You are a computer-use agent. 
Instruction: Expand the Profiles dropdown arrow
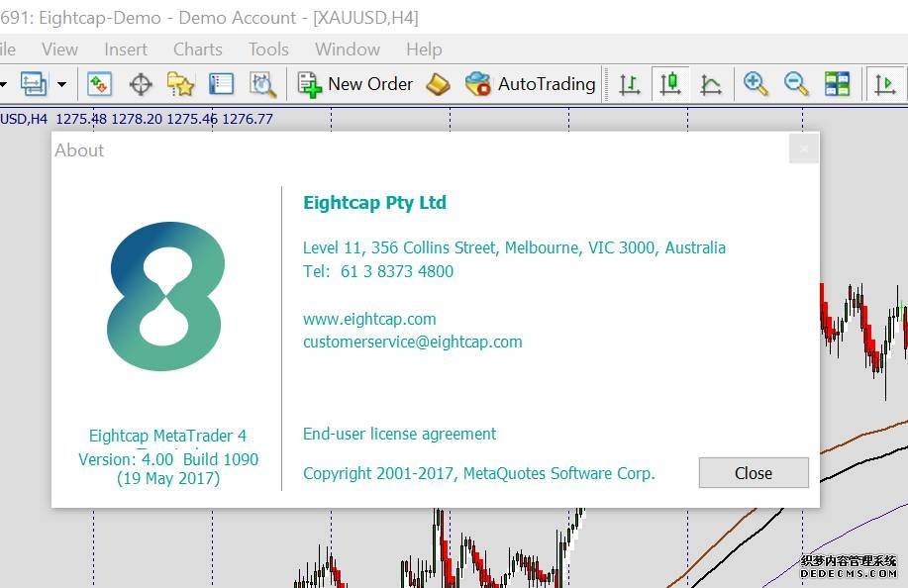pos(61,84)
